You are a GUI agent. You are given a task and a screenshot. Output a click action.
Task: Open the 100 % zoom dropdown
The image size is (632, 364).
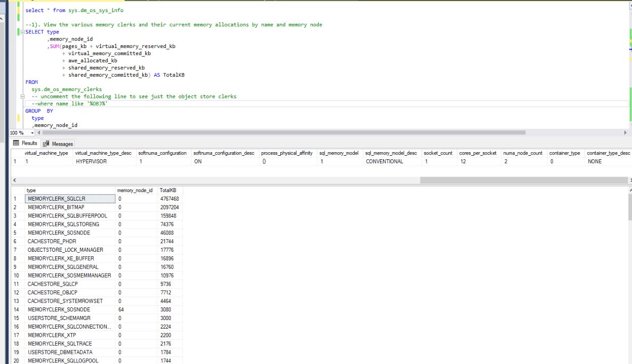(32, 132)
